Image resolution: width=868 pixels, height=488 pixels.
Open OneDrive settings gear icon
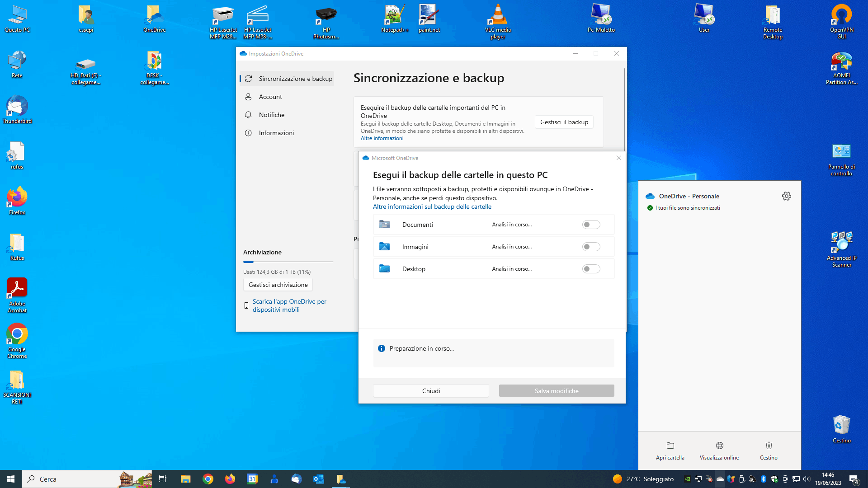[786, 196]
